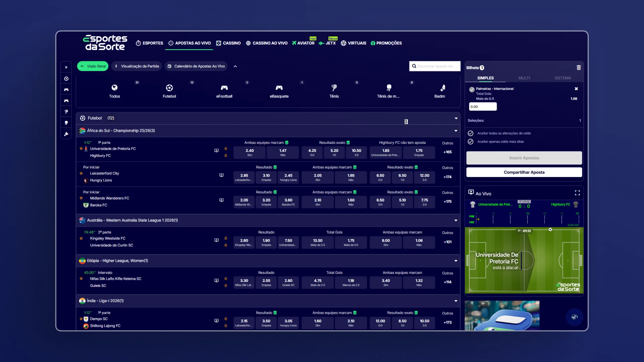Switch to MULTI tab in Bilhete

(524, 78)
